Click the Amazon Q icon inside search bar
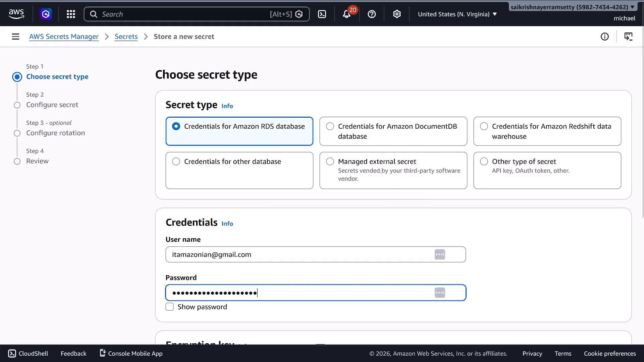Image resolution: width=644 pixels, height=362 pixels. point(299,14)
